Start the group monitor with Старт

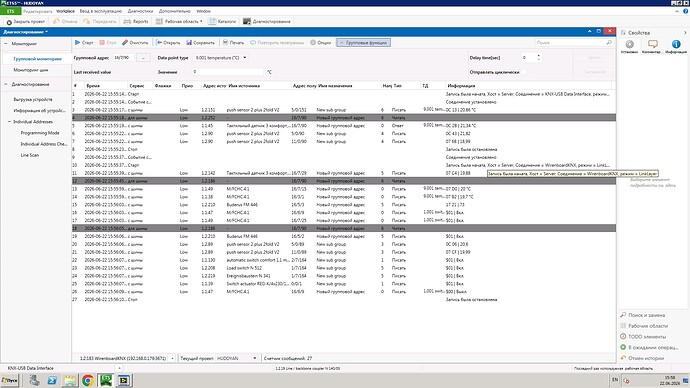click(84, 43)
